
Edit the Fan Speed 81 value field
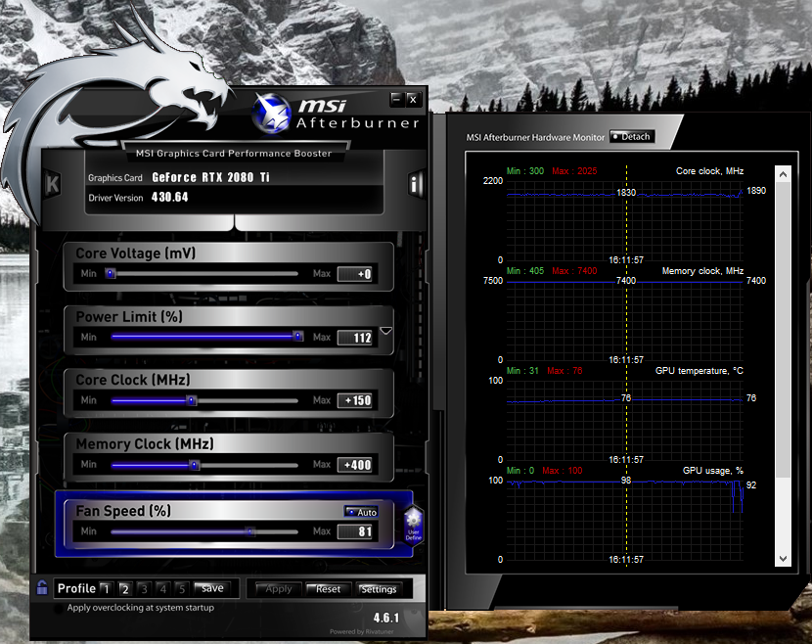coord(355,531)
